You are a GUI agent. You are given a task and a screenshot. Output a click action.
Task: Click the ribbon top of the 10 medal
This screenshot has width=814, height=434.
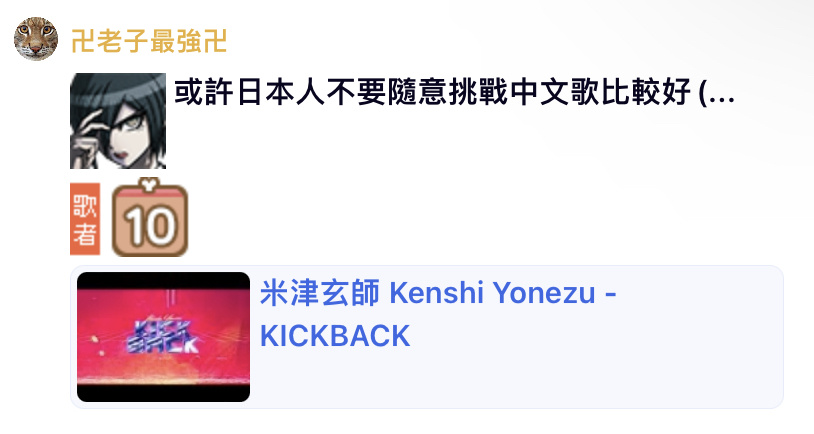(x=150, y=184)
